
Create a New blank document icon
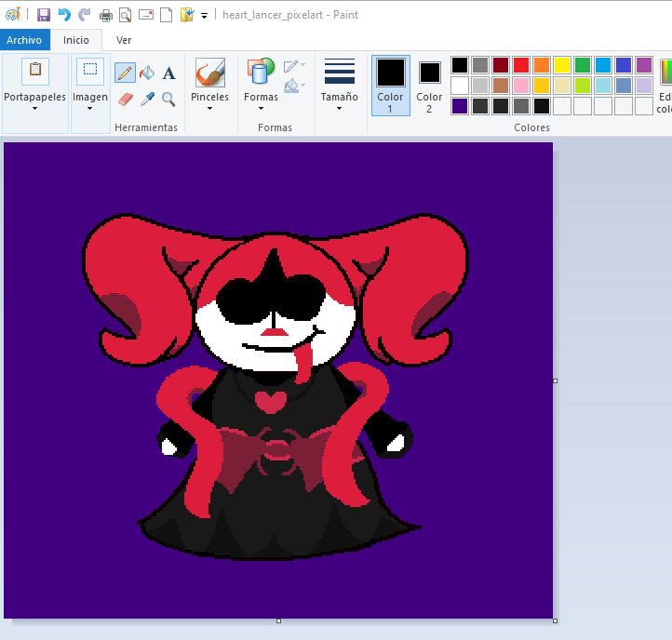[x=167, y=15]
